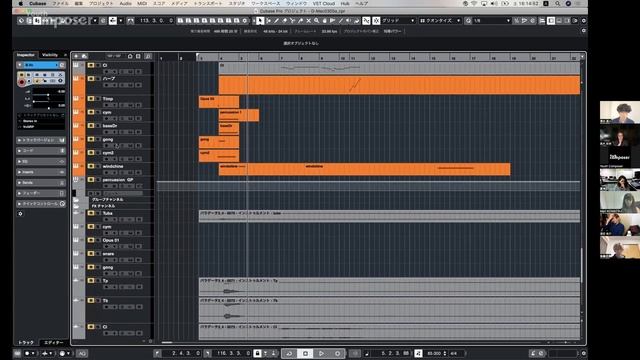Select the cym2 track name
Image resolution: width=640 pixels, height=360 pixels.
[108, 153]
